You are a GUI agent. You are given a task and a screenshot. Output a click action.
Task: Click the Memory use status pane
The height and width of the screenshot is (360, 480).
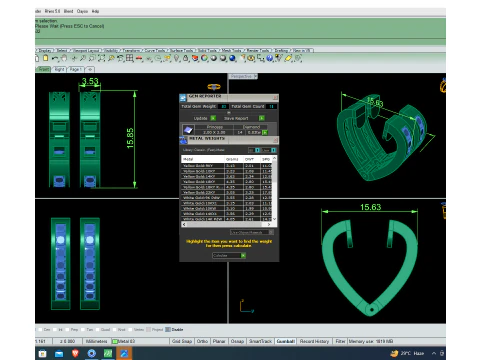pos(371,341)
